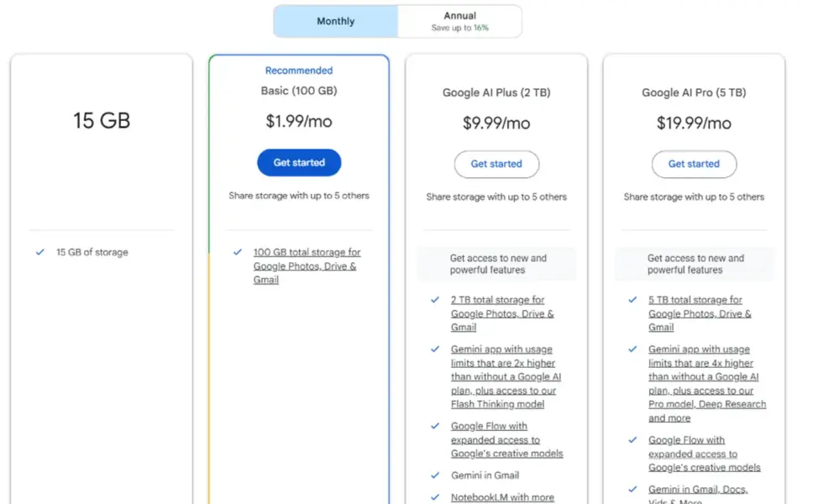Image resolution: width=834 pixels, height=504 pixels.
Task: Click the $1.99/mo price
Action: (x=299, y=121)
